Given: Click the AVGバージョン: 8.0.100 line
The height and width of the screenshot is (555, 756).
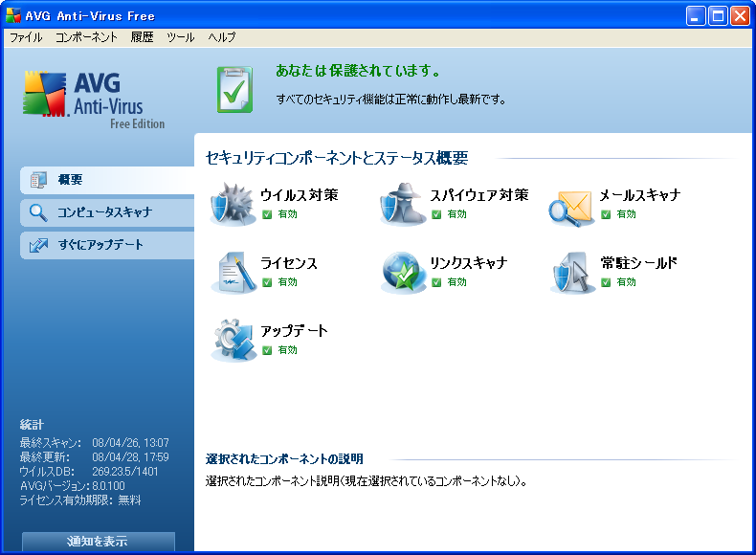Looking at the screenshot, I should (x=73, y=486).
